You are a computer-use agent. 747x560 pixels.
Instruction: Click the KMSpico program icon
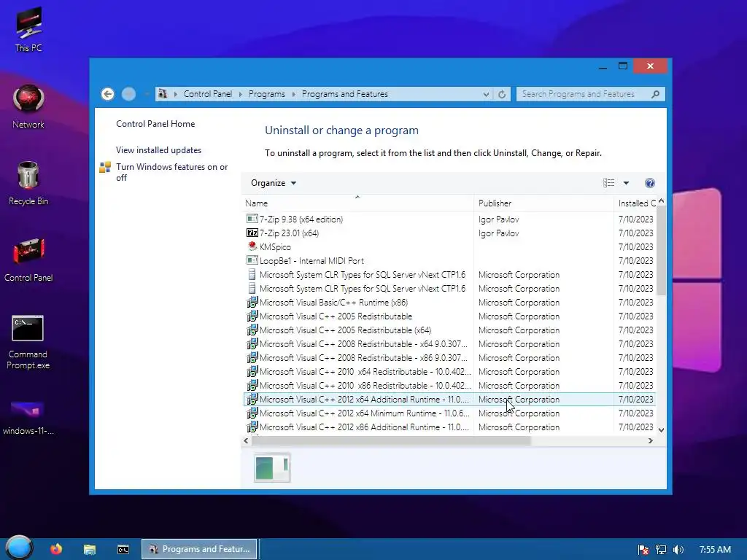pos(252,246)
